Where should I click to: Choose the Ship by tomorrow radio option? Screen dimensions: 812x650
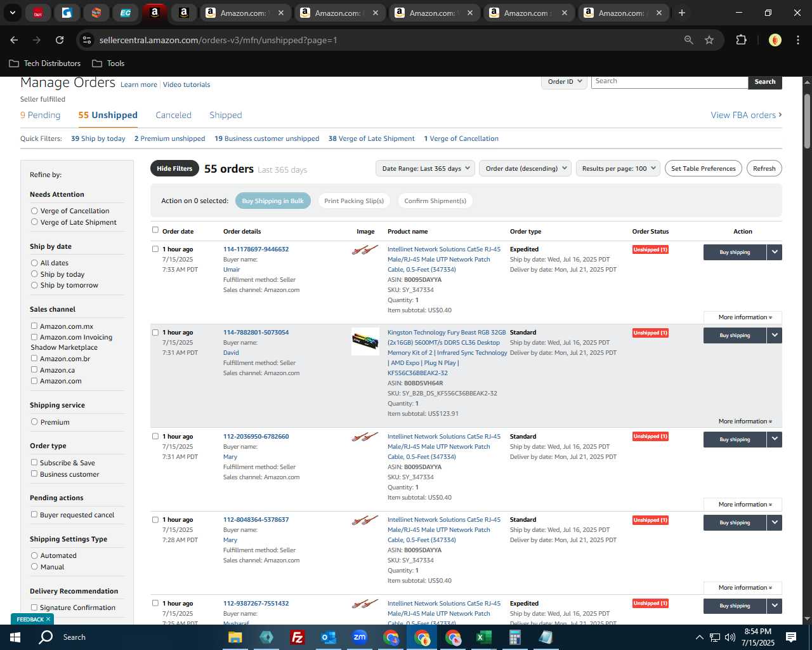(x=34, y=285)
